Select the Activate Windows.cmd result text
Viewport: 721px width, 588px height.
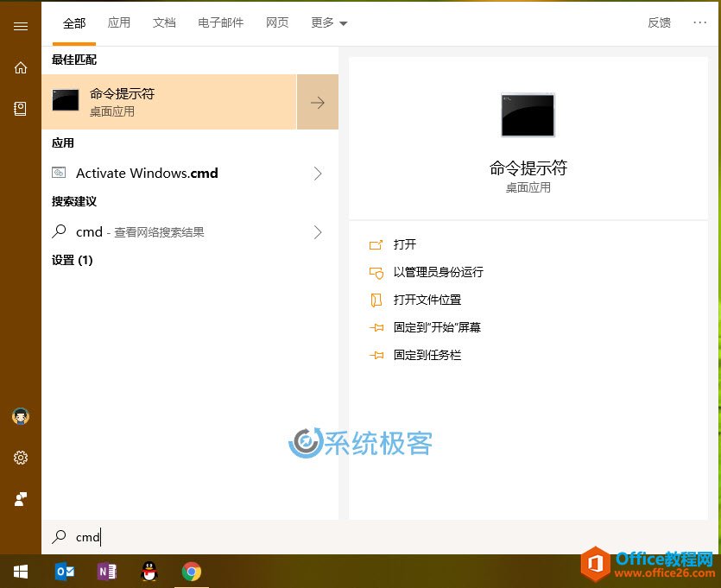pyautogui.click(x=147, y=174)
